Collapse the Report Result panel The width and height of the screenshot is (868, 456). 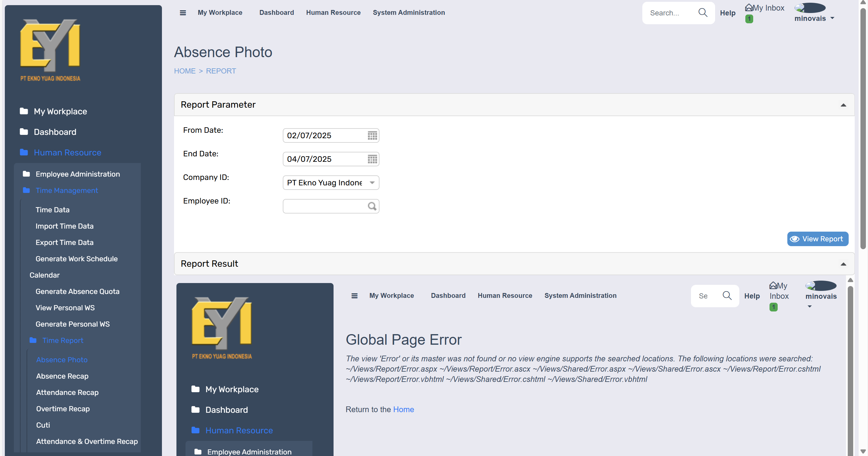(x=843, y=264)
